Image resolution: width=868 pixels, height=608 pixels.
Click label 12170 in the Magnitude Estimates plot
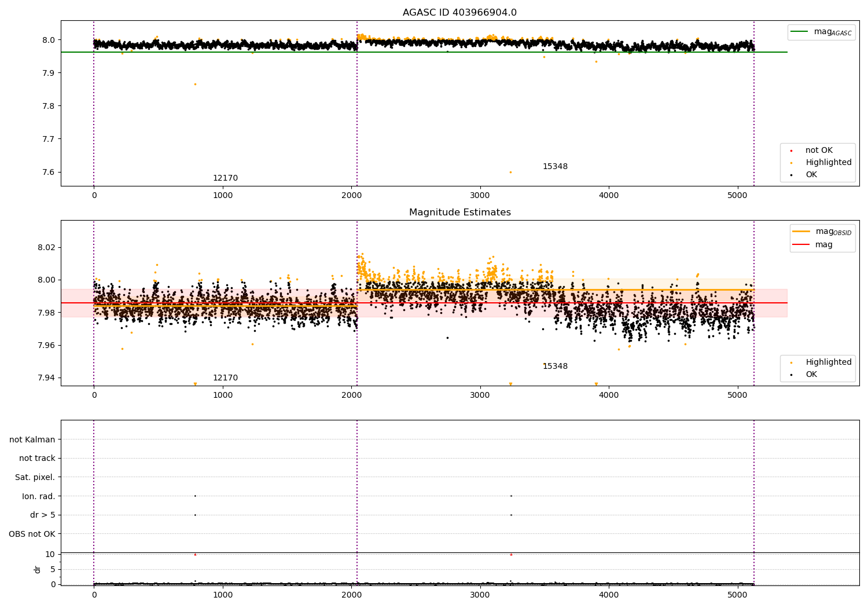(x=225, y=378)
